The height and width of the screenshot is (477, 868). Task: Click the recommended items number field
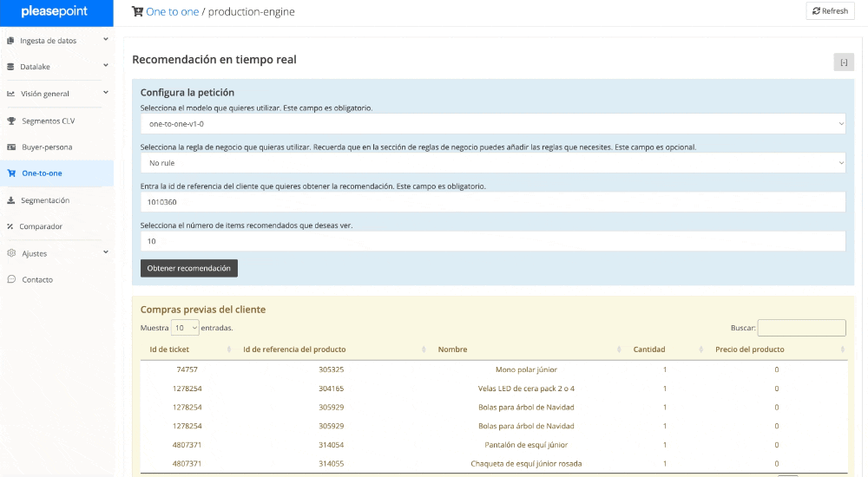coord(493,241)
